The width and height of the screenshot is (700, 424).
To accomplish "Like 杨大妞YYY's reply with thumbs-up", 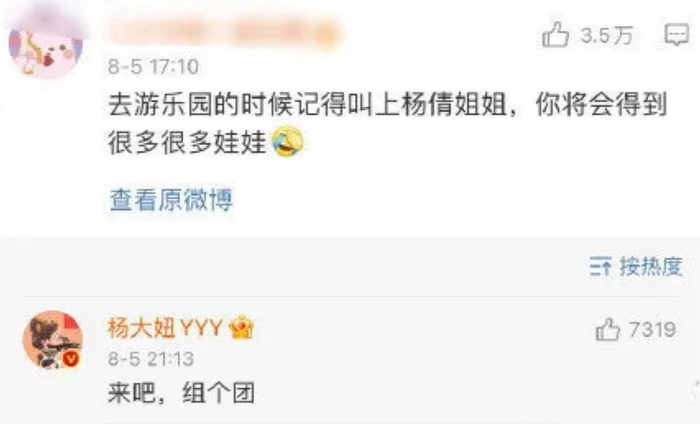I will point(608,329).
